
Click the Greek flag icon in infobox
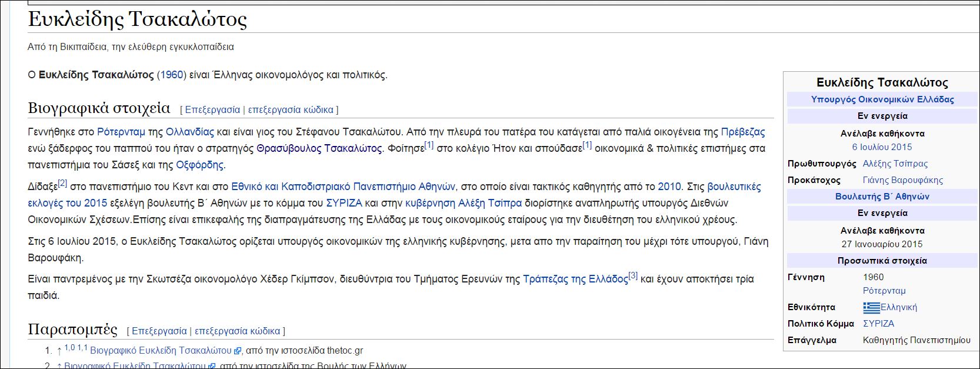click(871, 307)
